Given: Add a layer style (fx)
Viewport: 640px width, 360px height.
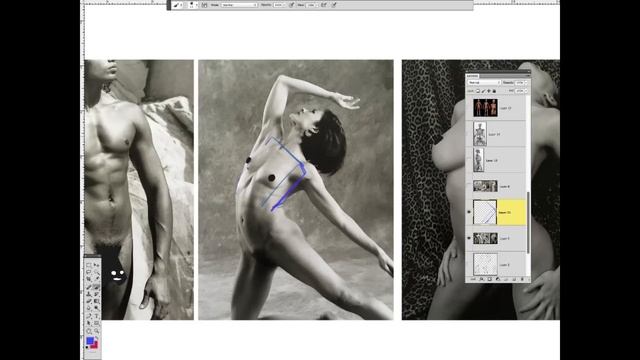Looking at the screenshot, I should [x=482, y=279].
